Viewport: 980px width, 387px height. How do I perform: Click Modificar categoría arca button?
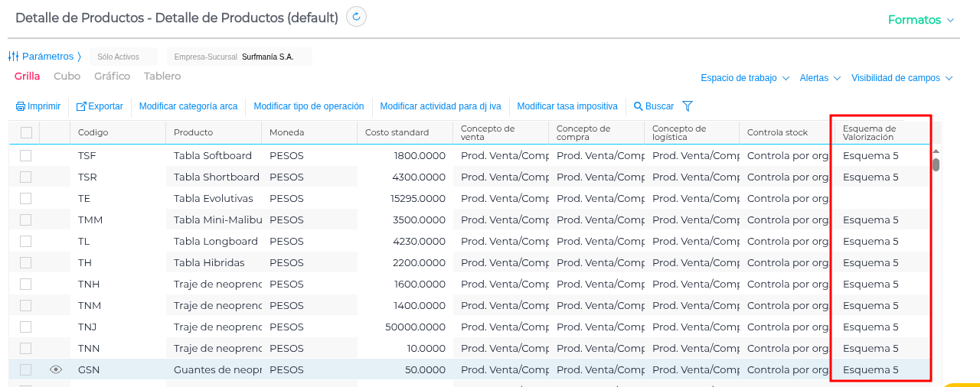click(x=188, y=106)
